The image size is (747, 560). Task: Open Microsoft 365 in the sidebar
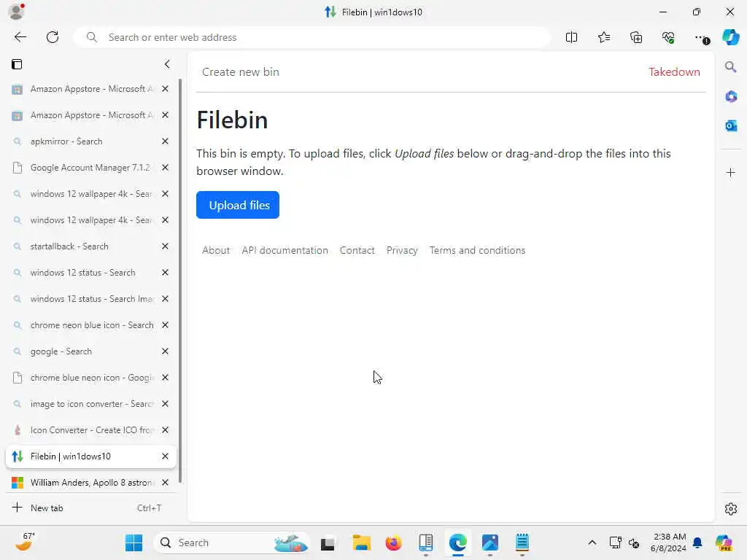click(731, 97)
